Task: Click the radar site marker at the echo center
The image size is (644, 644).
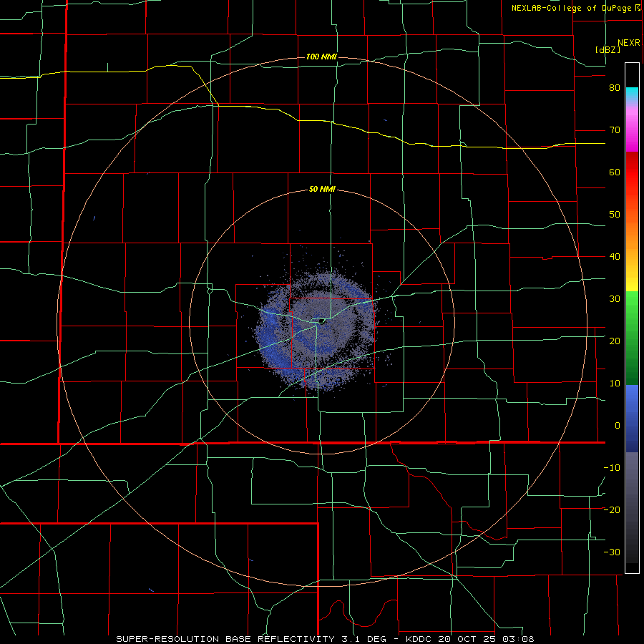Action: (x=320, y=321)
